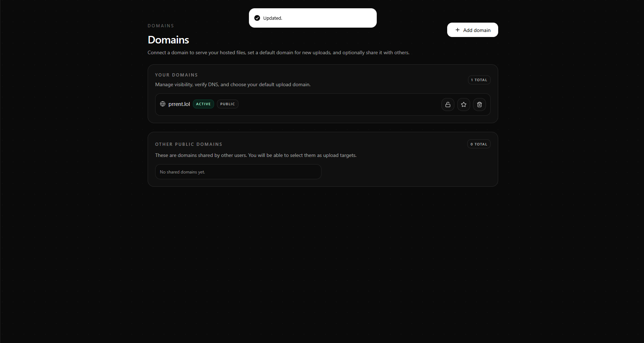Click the 1 TOTAL count badge
Viewport: 644px width, 343px height.
[479, 80]
